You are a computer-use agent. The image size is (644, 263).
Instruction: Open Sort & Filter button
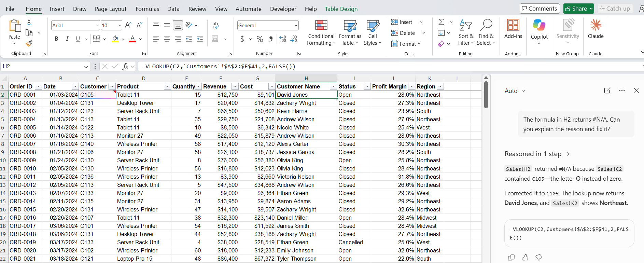pos(466,32)
